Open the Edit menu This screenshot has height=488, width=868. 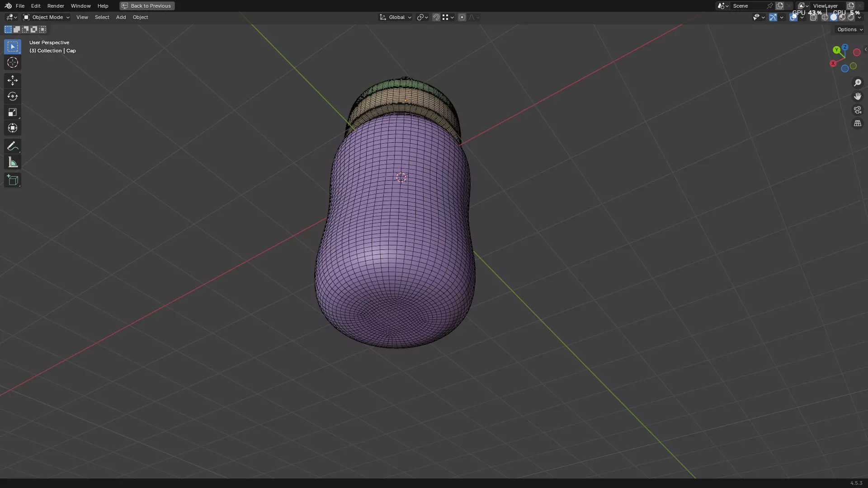tap(36, 6)
